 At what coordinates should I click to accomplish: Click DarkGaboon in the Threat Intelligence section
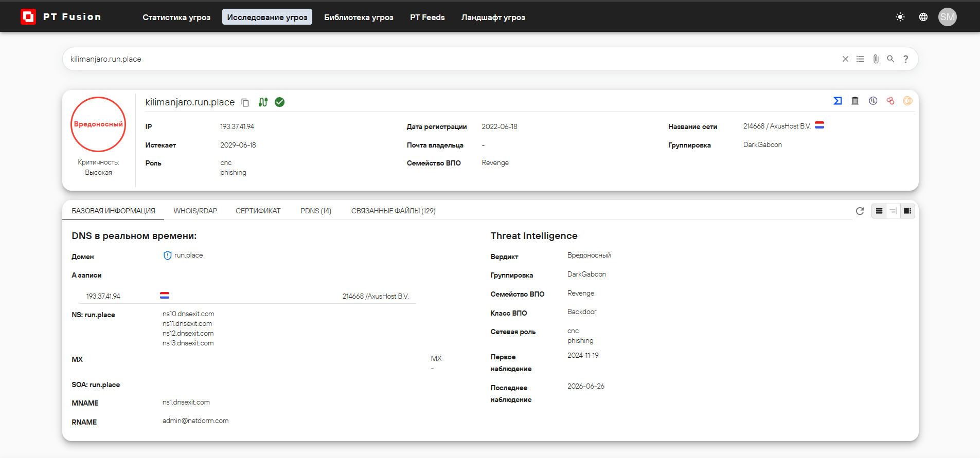pyautogui.click(x=586, y=274)
